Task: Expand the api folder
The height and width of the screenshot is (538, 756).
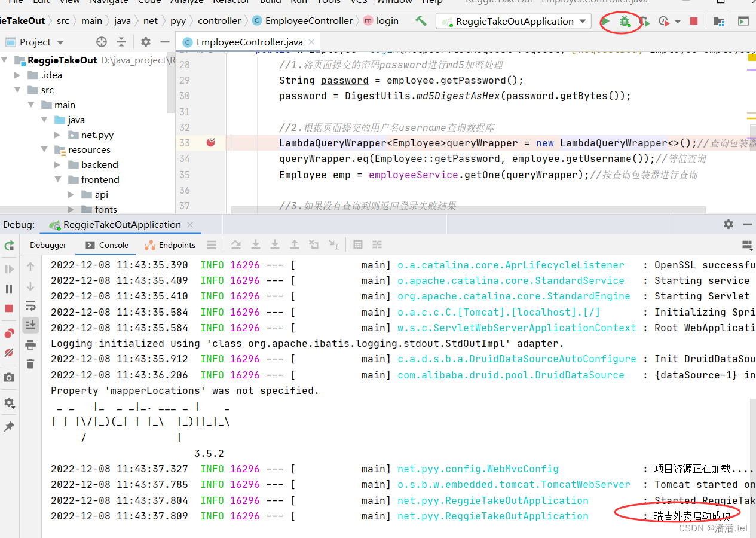Action: tap(71, 195)
